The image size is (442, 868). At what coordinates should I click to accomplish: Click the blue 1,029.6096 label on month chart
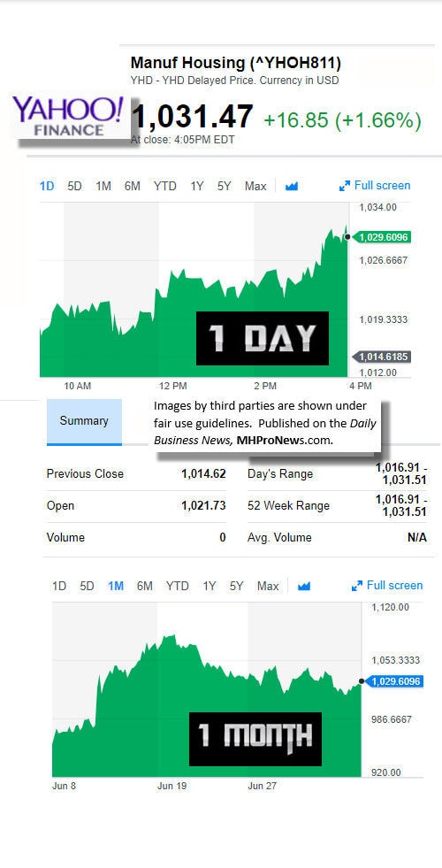[394, 681]
